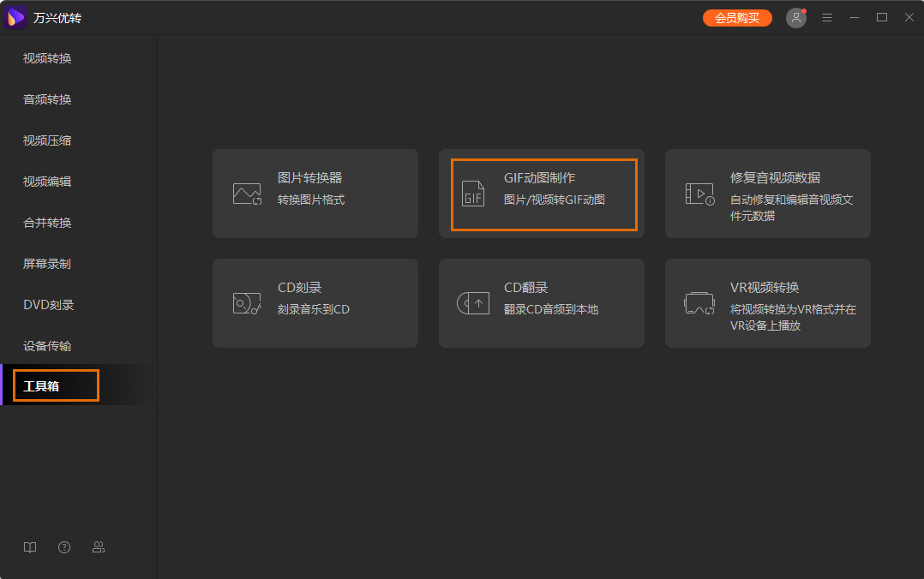Click the community share icon at bottom
The width and height of the screenshot is (924, 579).
click(x=99, y=547)
